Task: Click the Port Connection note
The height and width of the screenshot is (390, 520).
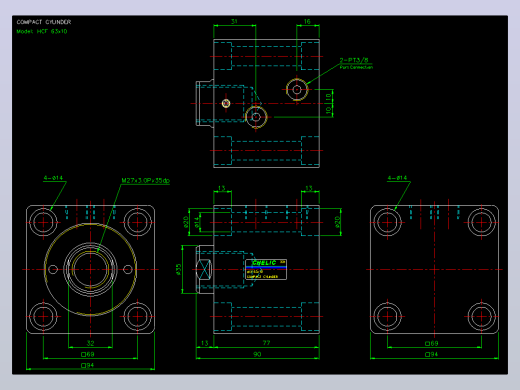Action: click(356, 67)
